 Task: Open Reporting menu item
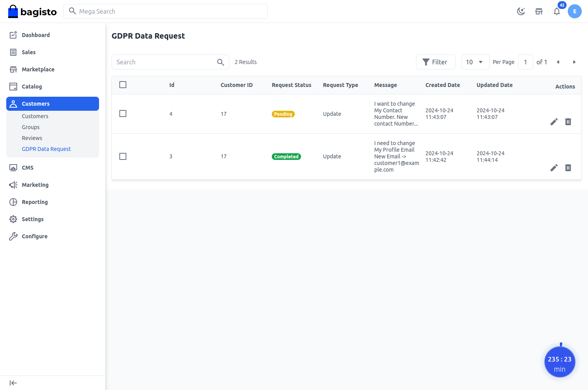click(x=53, y=202)
